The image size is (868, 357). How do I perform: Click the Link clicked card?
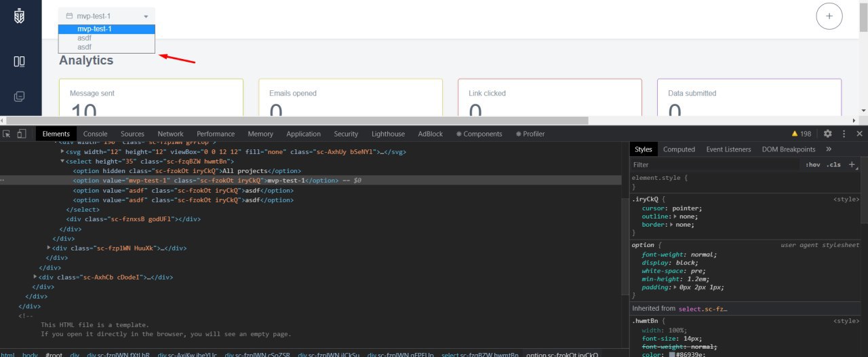coord(550,97)
